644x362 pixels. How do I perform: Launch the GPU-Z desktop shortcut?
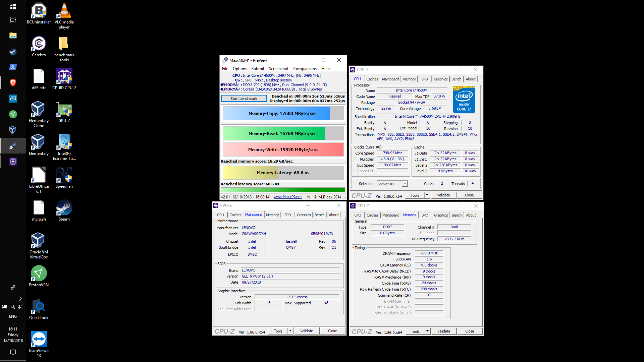point(64,112)
